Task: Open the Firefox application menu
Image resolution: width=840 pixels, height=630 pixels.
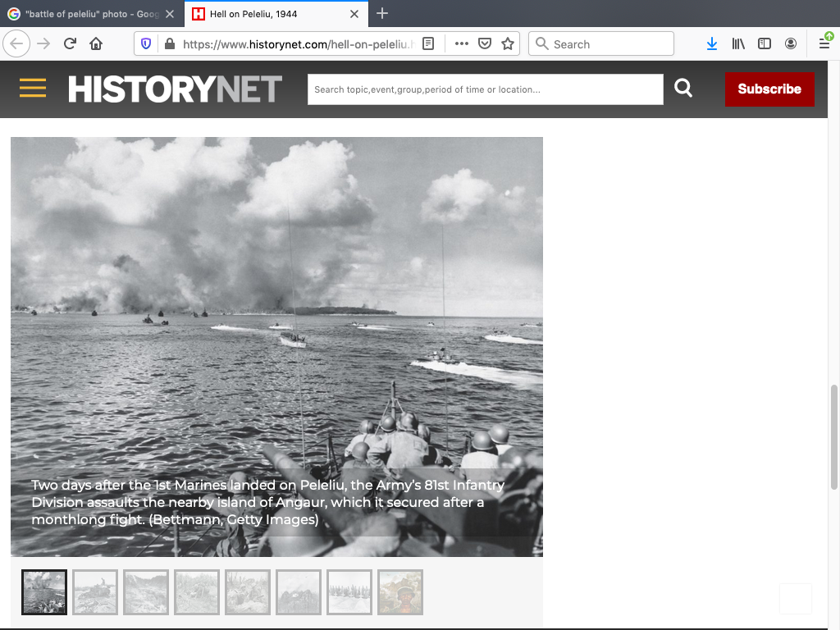Action: [824, 44]
